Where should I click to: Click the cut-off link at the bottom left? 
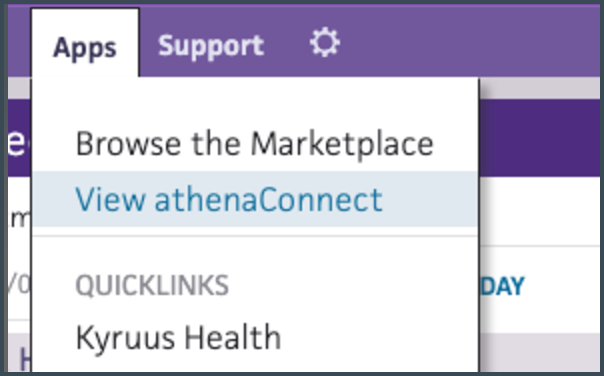pyautogui.click(x=24, y=359)
